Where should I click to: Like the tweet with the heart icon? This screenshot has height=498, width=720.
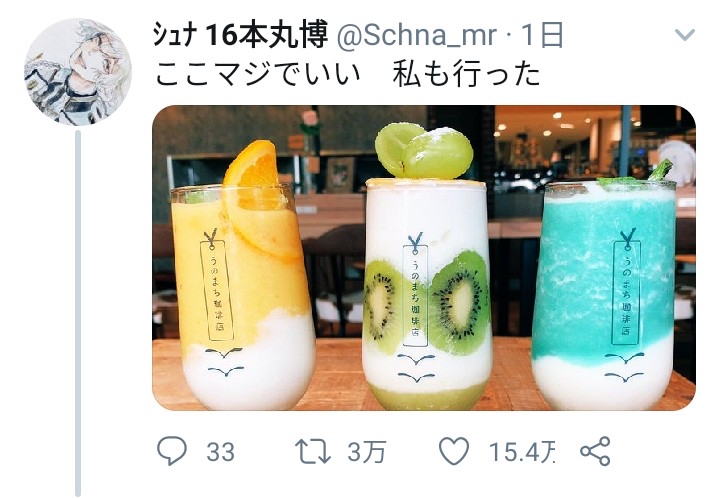click(454, 451)
